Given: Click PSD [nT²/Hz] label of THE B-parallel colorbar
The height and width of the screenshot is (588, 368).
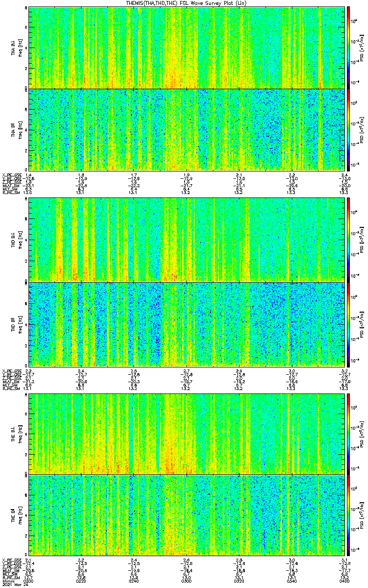Looking at the screenshot, I should (x=362, y=516).
